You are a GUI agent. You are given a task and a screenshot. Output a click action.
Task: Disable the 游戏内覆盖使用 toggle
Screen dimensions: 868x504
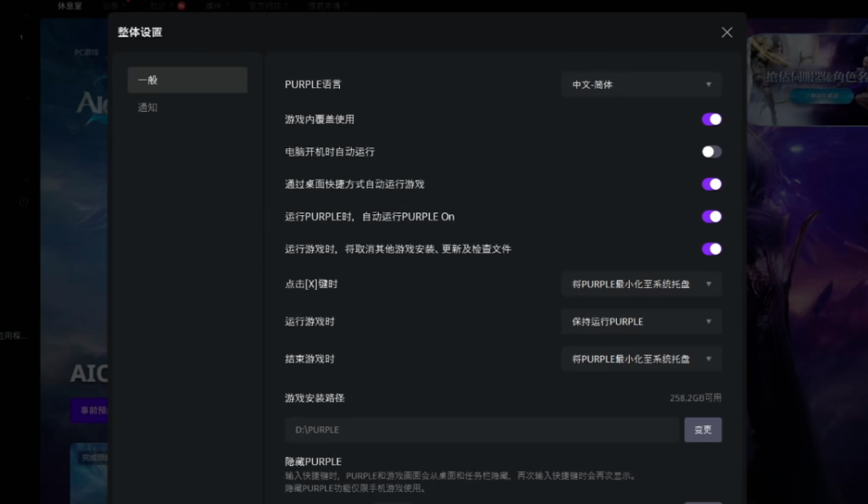(711, 119)
